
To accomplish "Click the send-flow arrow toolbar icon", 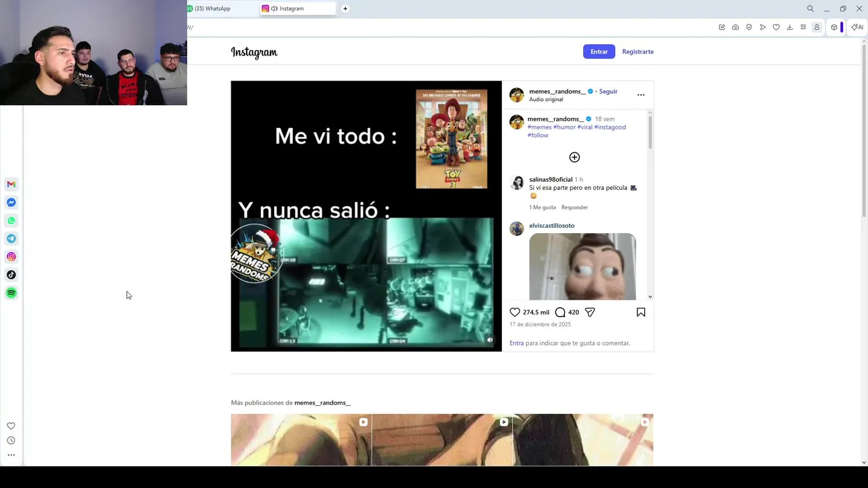I will [x=762, y=27].
